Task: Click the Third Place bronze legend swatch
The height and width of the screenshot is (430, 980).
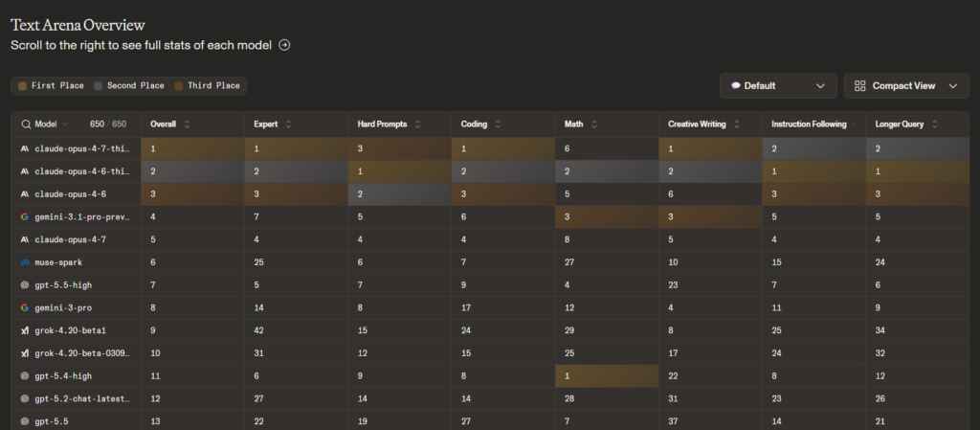Action: pos(178,85)
